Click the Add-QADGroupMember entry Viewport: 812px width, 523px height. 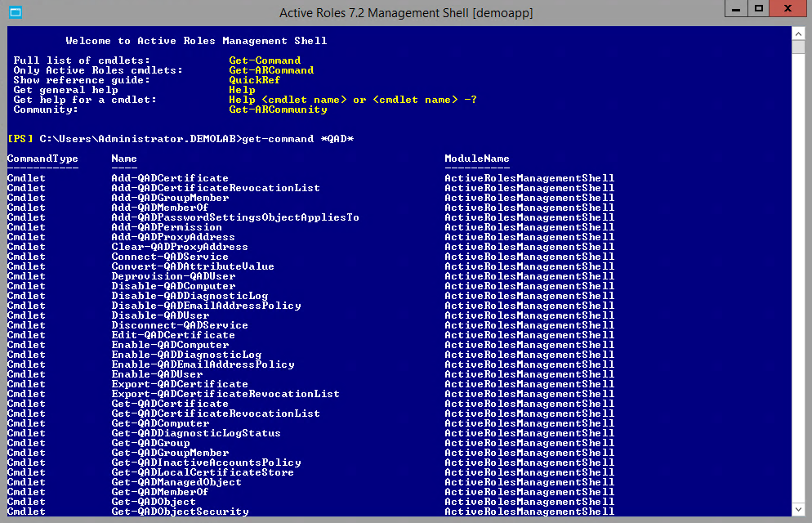click(x=170, y=198)
